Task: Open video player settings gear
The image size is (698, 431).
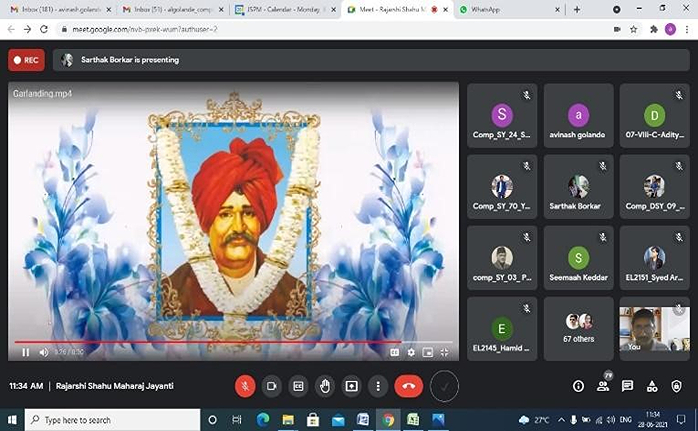Action: click(x=411, y=352)
